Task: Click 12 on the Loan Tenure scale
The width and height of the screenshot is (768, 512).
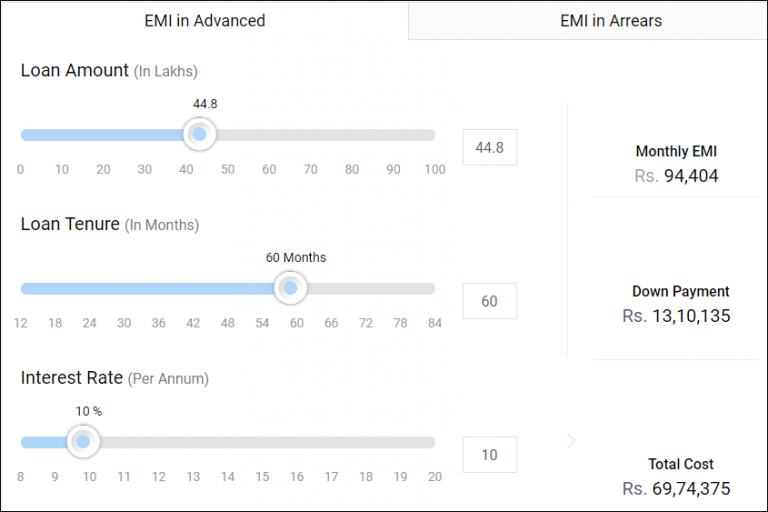Action: pyautogui.click(x=21, y=323)
